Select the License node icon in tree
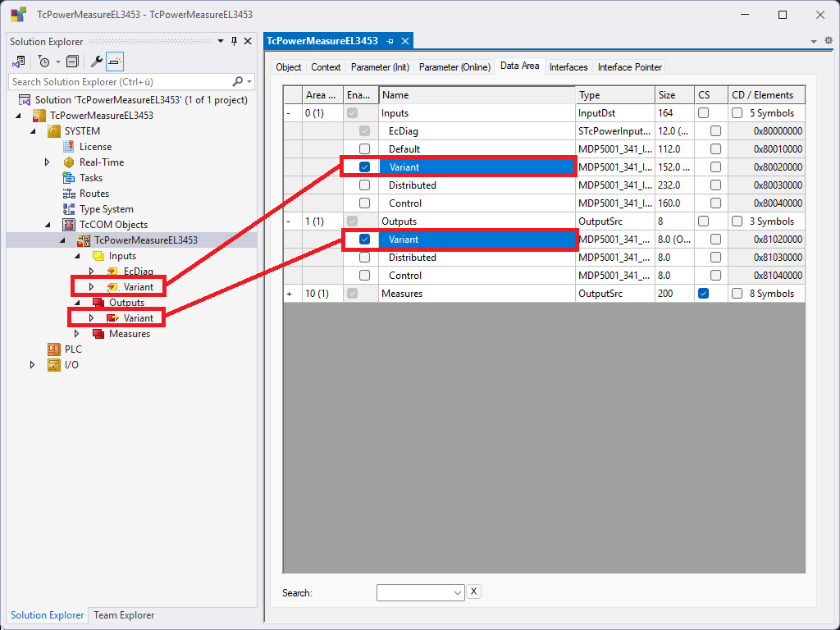The image size is (840, 630). point(69,147)
